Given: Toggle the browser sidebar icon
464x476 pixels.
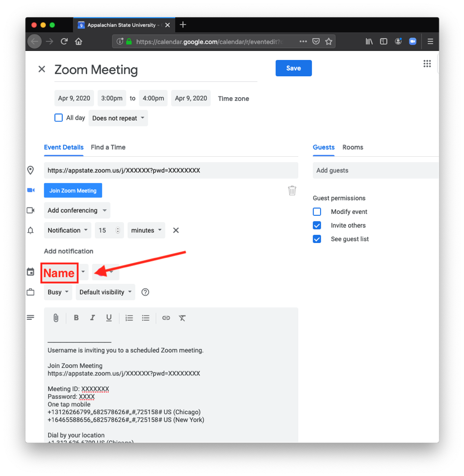Looking at the screenshot, I should tap(383, 41).
